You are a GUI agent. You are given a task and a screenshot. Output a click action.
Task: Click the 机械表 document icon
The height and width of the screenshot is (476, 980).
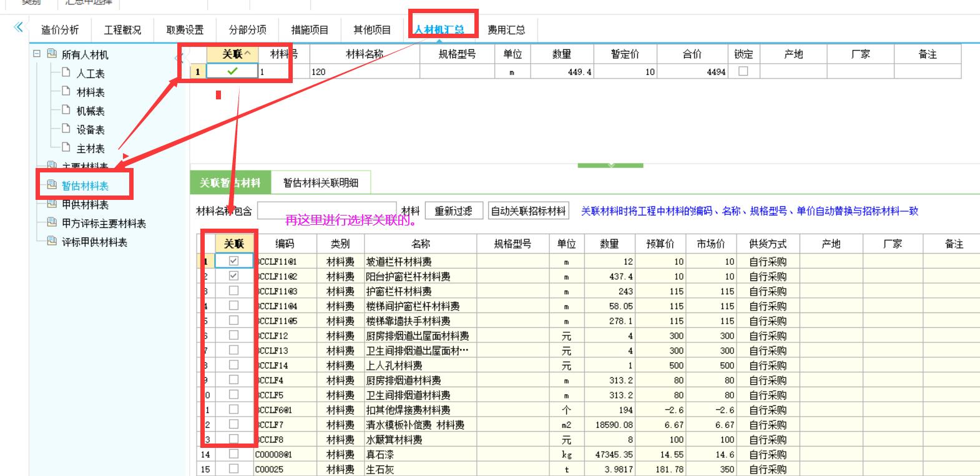(x=66, y=110)
